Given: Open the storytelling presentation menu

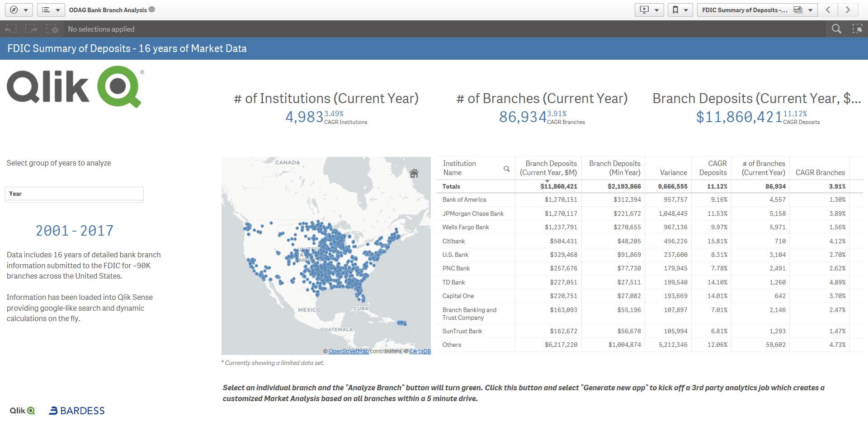Looking at the screenshot, I should pyautogui.click(x=649, y=10).
